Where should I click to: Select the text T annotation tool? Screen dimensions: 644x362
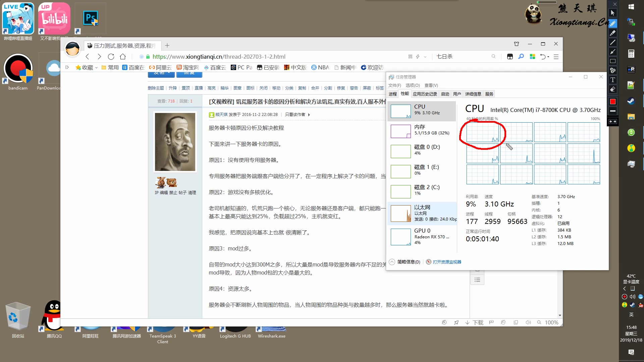click(x=612, y=80)
